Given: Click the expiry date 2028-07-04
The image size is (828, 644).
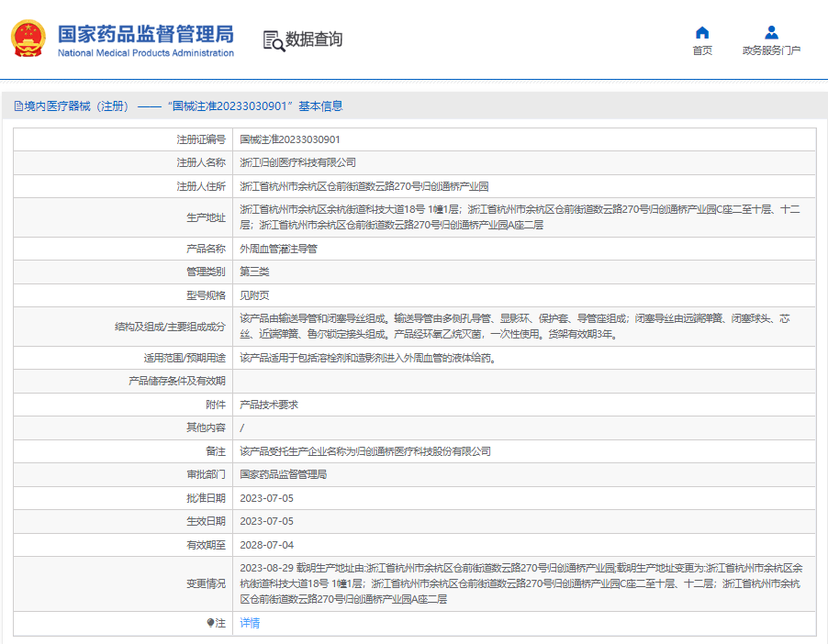Looking at the screenshot, I should (x=267, y=545).
